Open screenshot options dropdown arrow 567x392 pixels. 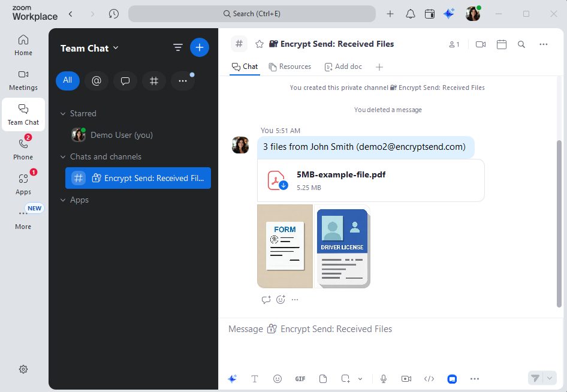tap(360, 379)
